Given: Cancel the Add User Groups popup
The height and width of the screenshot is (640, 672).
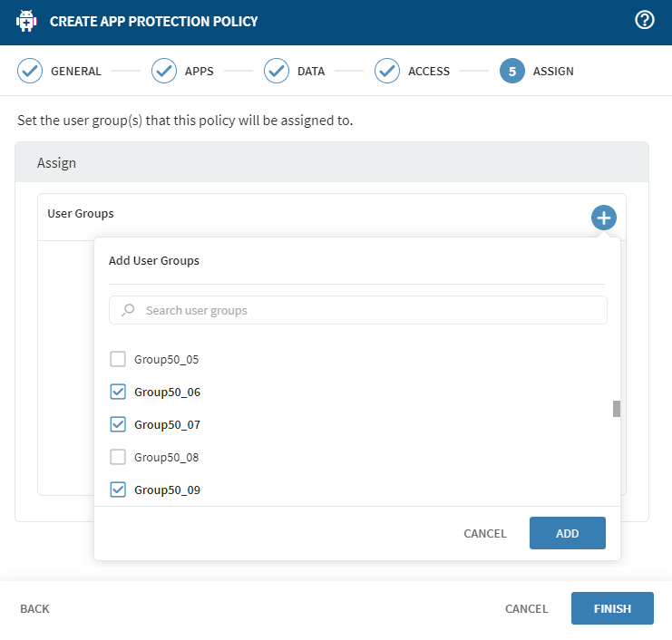Looking at the screenshot, I should [485, 533].
